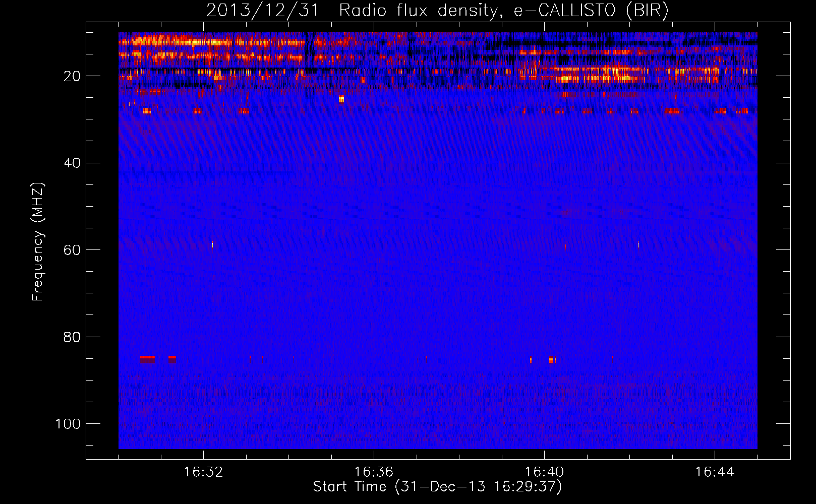
Task: Click the long red bar at 85 MHz
Action: click(147, 358)
